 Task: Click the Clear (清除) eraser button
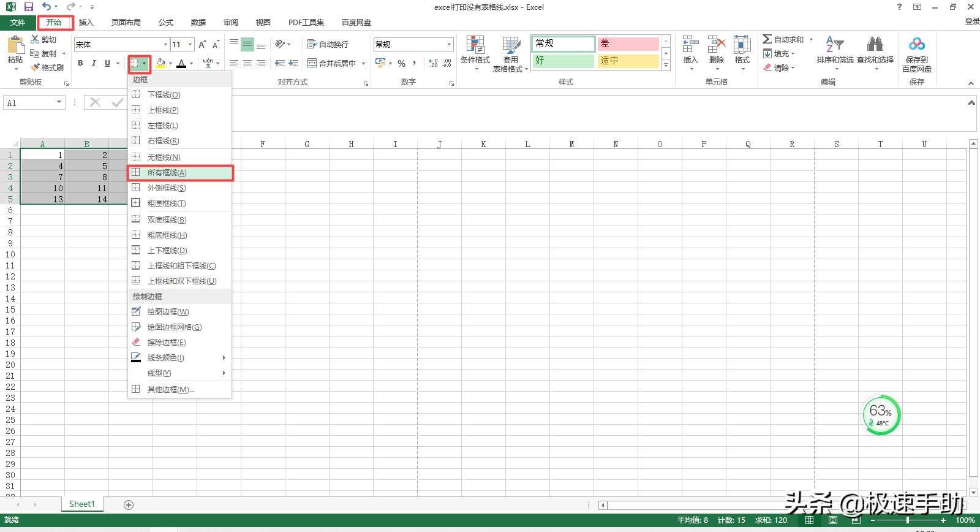coord(778,67)
